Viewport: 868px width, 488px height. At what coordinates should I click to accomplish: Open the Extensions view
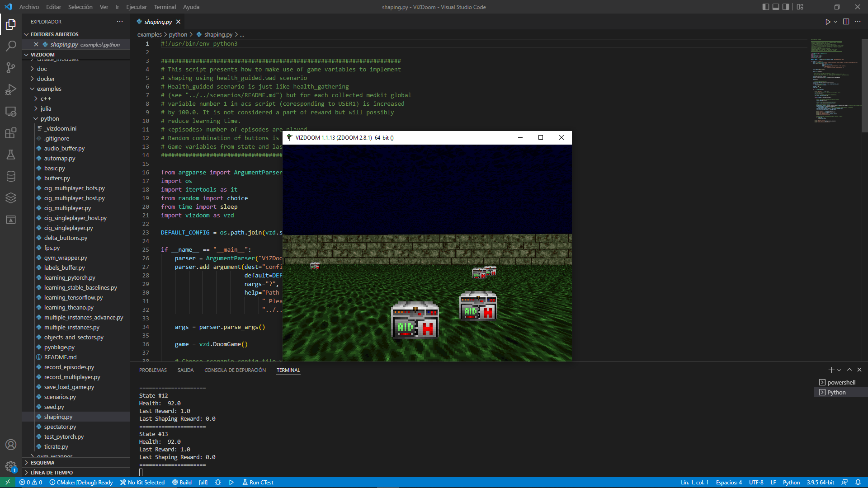point(11,133)
